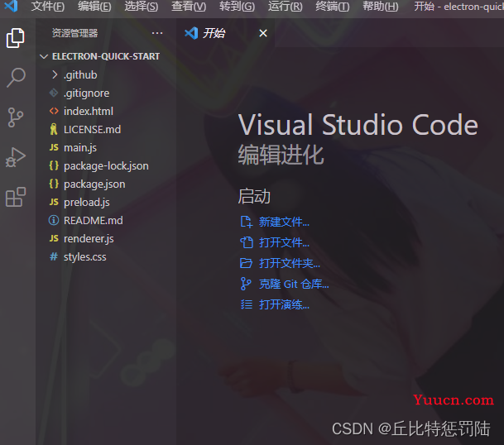Click the license icon of LICENSE.md

(54, 129)
